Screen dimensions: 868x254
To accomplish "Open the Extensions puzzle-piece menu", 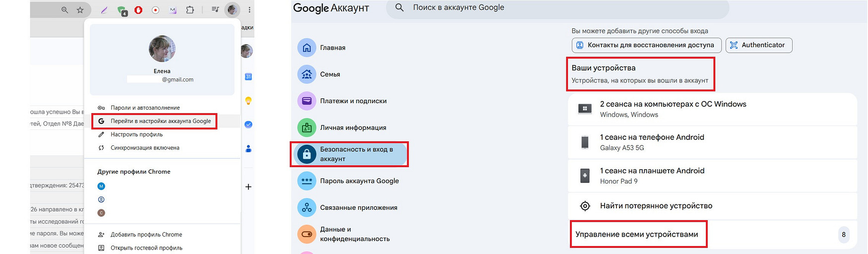I will pos(189,9).
